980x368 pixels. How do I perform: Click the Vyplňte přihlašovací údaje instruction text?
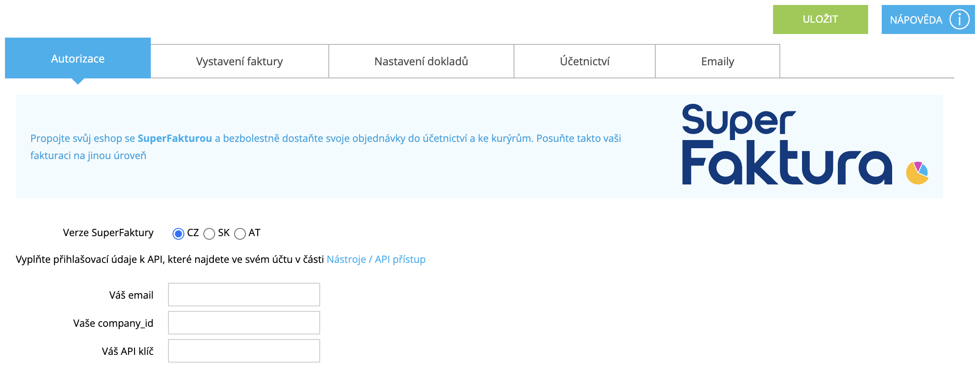(x=170, y=259)
